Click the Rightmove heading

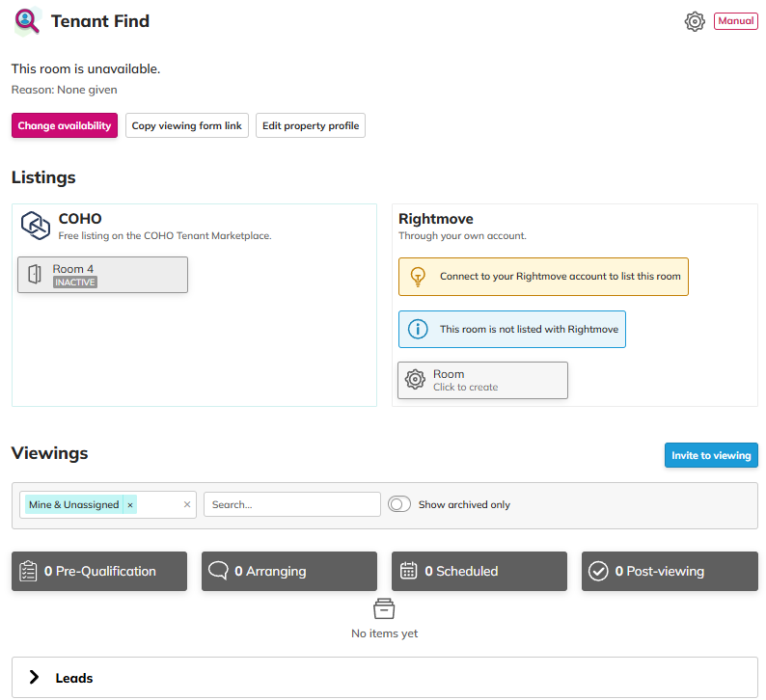tap(436, 219)
